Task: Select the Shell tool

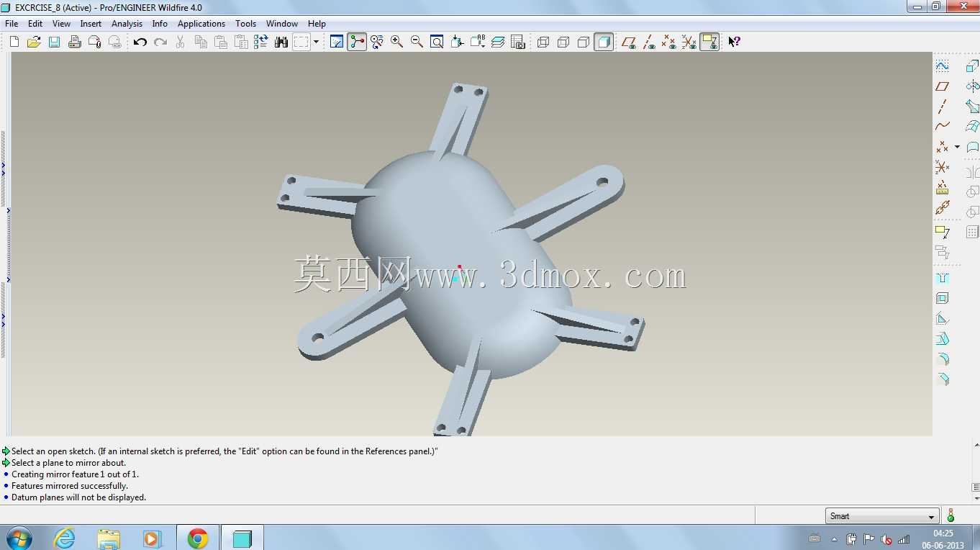Action: coord(942,298)
